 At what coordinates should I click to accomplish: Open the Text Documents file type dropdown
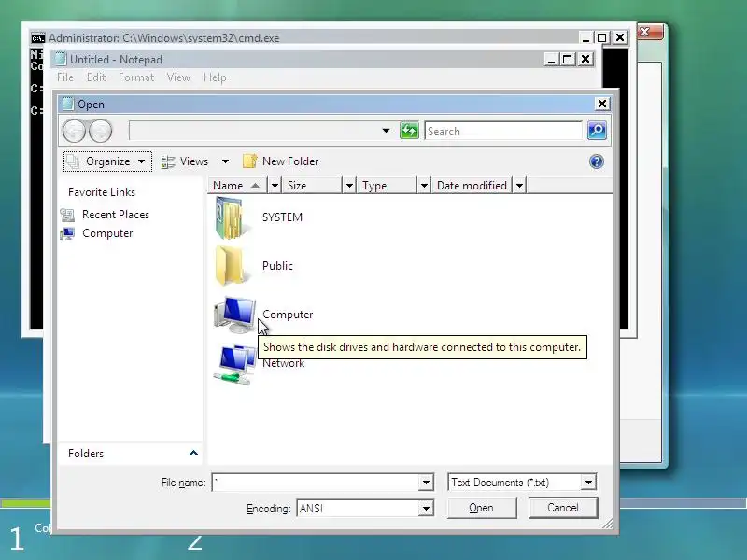click(x=588, y=483)
